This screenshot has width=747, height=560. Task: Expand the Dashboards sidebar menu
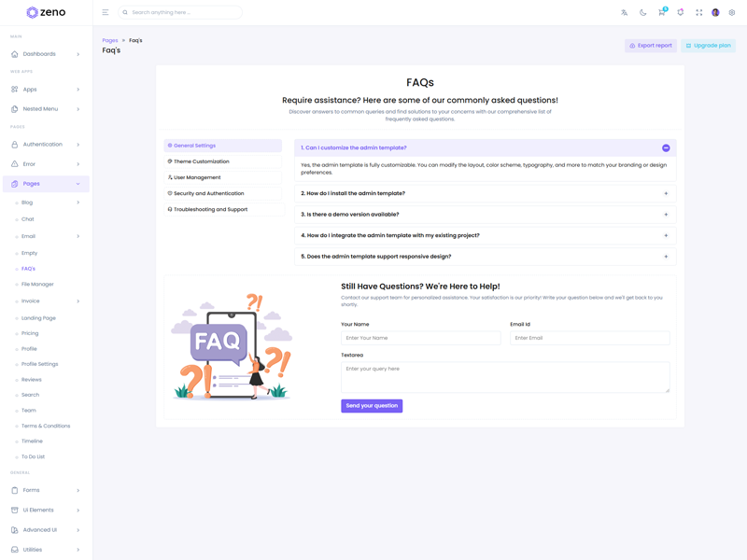click(x=46, y=54)
